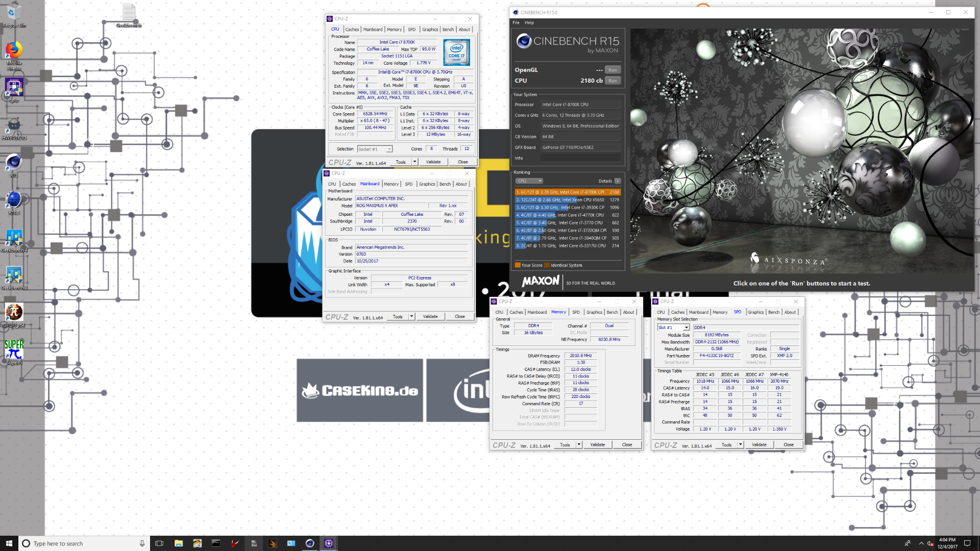The image size is (980, 551).
Task: Click the Cortana microphone icon
Action: click(x=142, y=543)
